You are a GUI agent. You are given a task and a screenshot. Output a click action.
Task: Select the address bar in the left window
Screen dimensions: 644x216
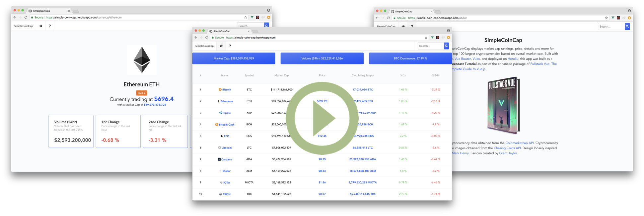click(139, 17)
